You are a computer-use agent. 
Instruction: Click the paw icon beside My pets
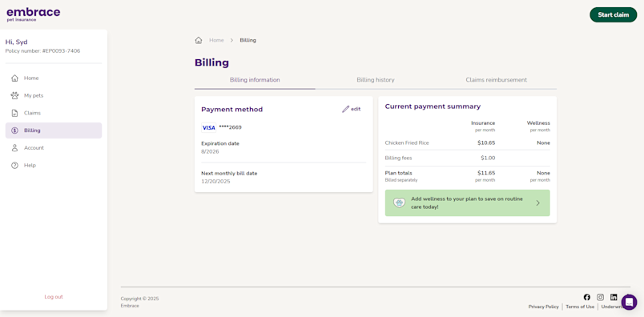[x=14, y=96]
